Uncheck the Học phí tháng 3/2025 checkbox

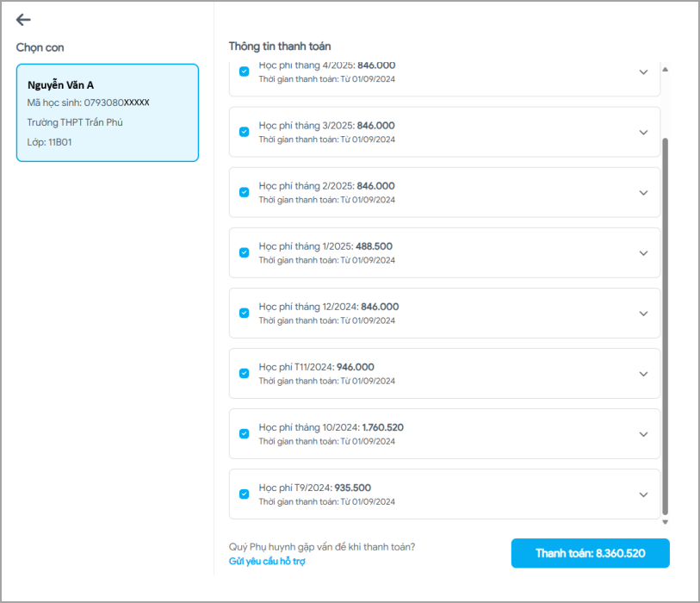pos(244,132)
